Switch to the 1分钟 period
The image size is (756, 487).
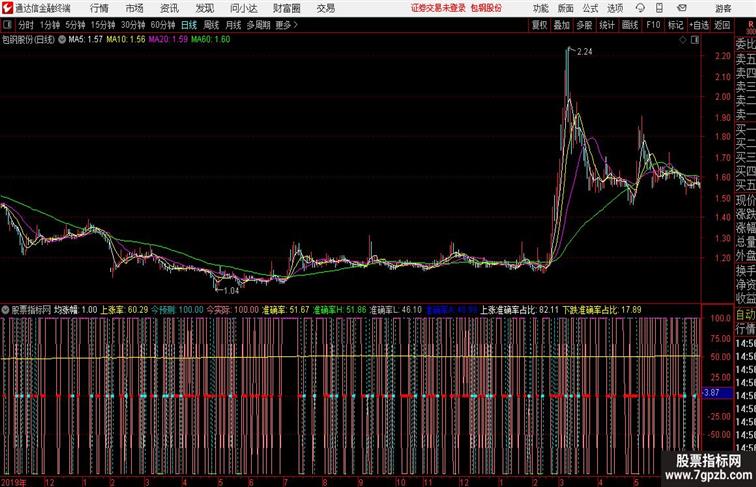50,25
